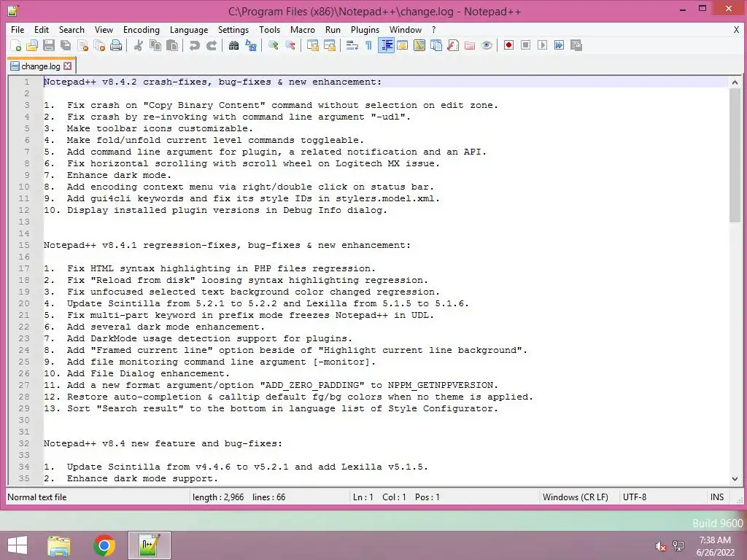Select the change.log document tab
747x560 pixels.
[x=41, y=66]
